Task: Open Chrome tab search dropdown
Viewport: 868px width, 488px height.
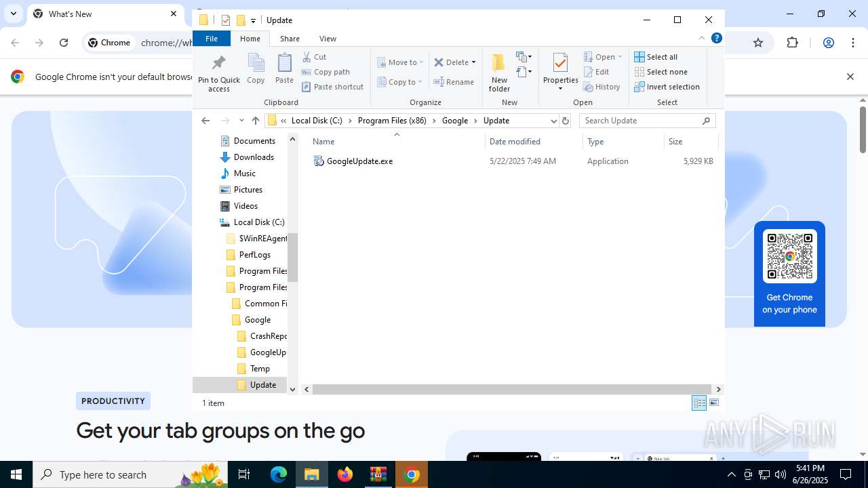Action: (13, 14)
